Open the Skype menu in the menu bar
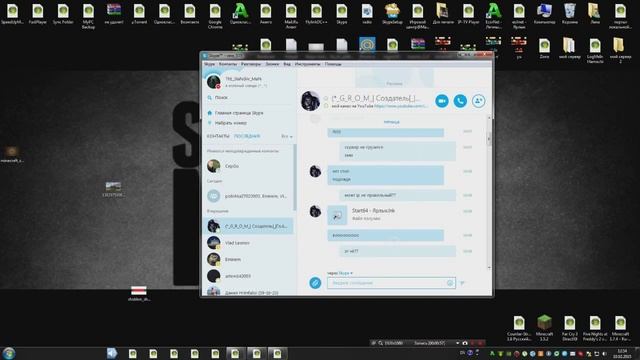 (x=209, y=64)
